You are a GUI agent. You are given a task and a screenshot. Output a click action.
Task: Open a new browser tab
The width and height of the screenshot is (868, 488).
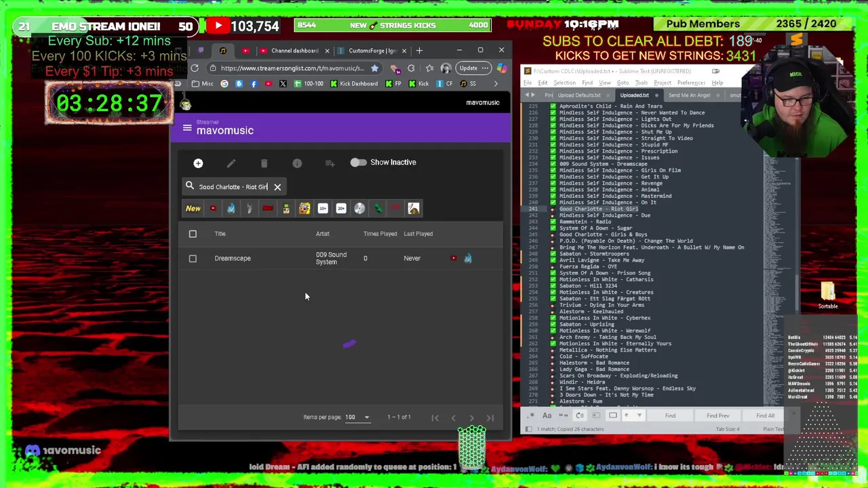419,51
